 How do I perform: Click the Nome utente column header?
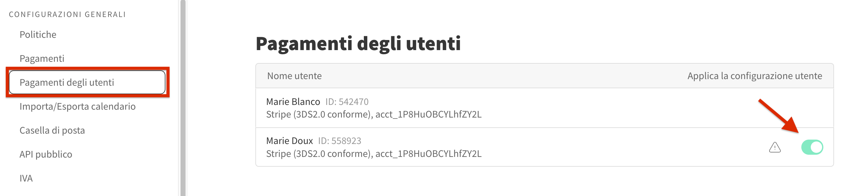294,76
